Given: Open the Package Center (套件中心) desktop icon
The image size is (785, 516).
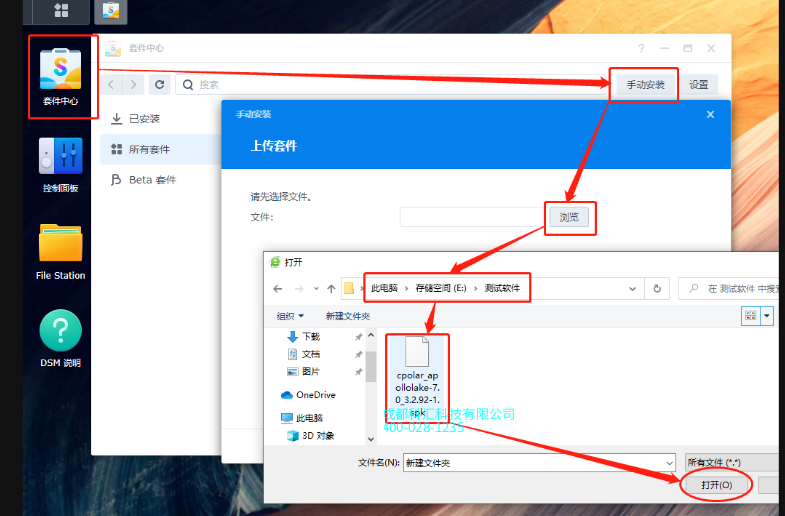Looking at the screenshot, I should click(x=61, y=76).
